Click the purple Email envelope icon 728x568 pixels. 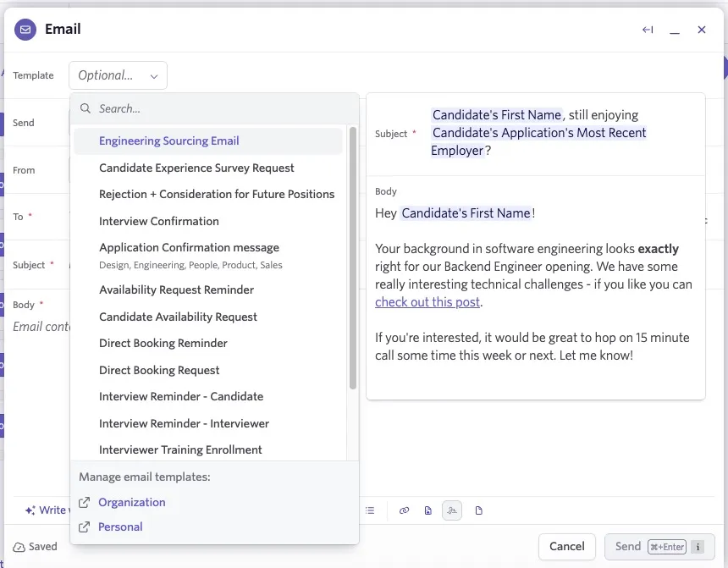point(25,30)
